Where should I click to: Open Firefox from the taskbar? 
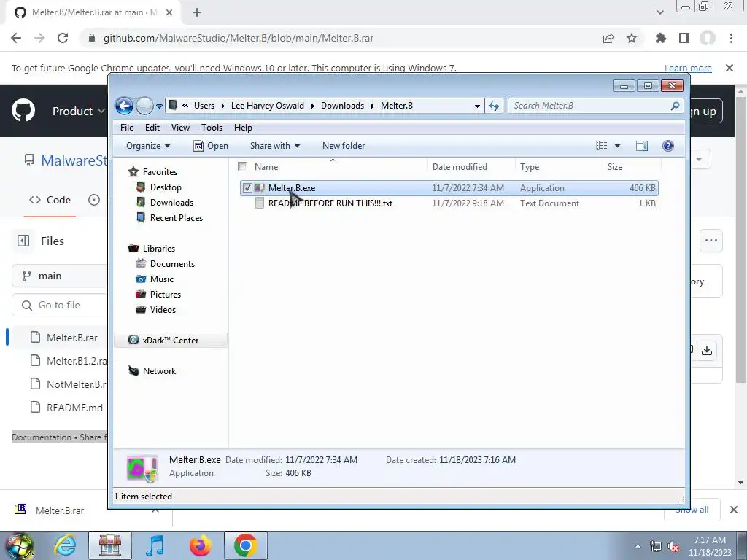[200, 545]
